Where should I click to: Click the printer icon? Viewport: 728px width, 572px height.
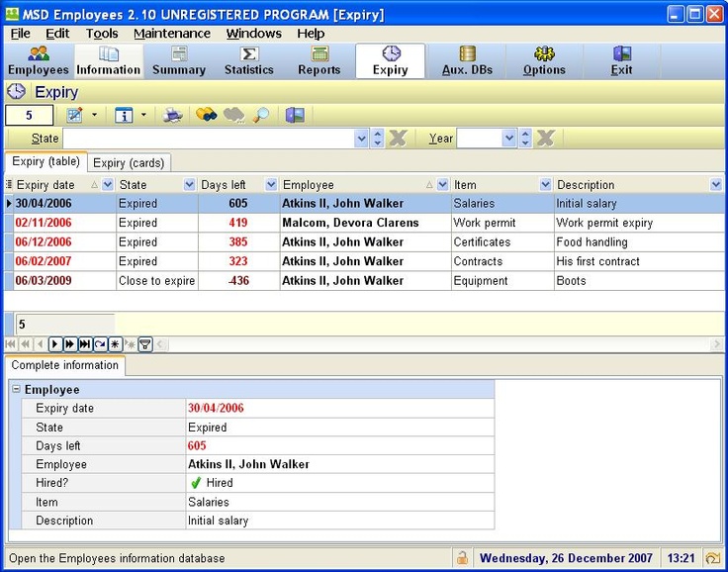173,115
